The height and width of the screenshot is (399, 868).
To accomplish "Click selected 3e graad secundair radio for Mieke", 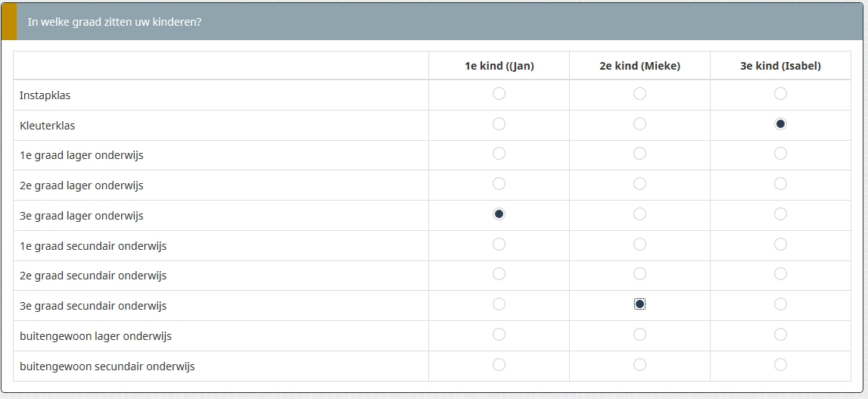I will pos(639,304).
